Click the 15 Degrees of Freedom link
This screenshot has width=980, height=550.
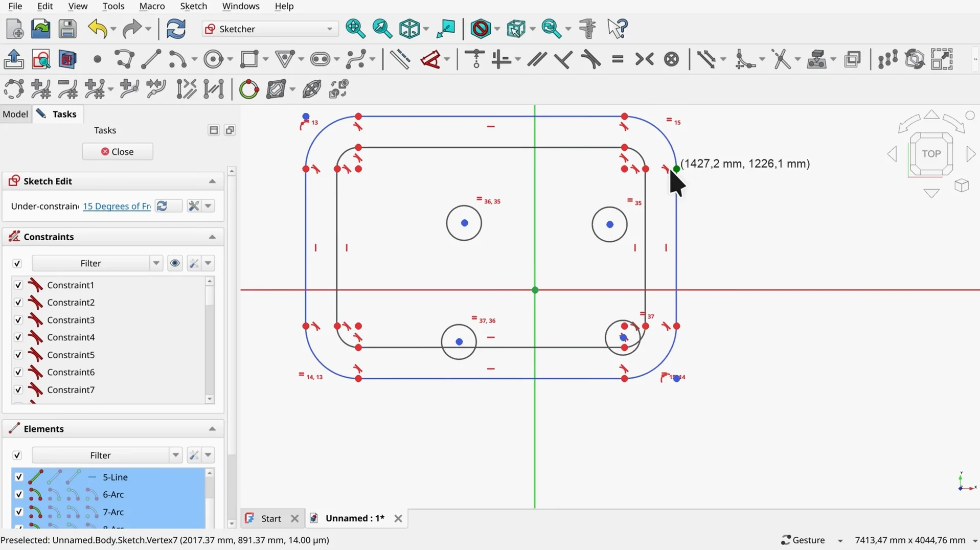(116, 206)
